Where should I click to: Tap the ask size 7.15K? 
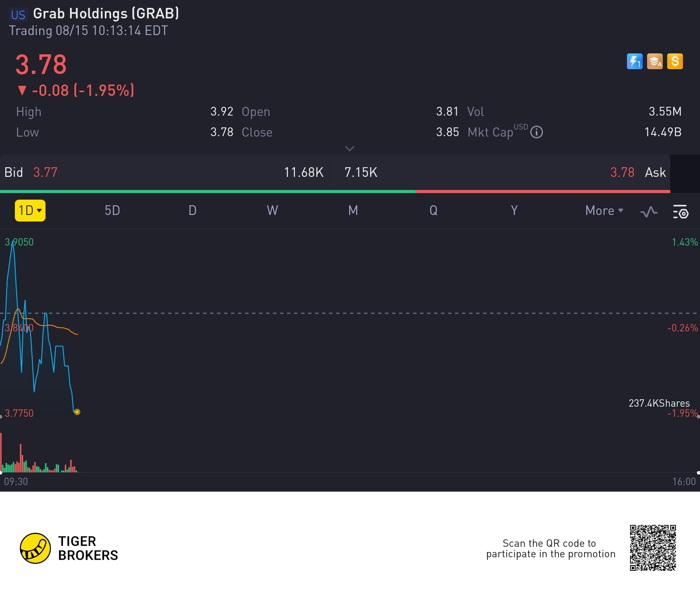(x=361, y=172)
